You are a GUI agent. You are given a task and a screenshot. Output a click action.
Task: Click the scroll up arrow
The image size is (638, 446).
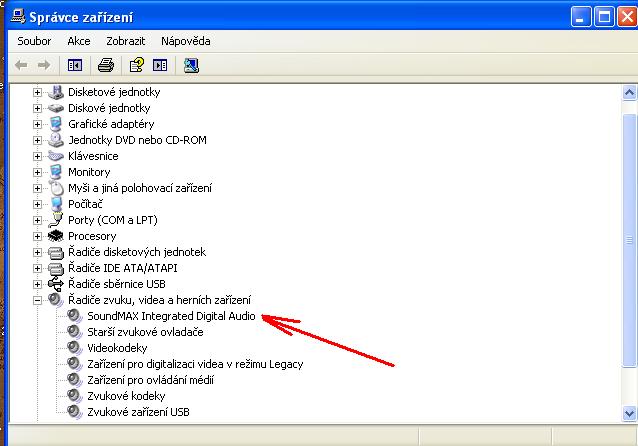click(x=629, y=93)
